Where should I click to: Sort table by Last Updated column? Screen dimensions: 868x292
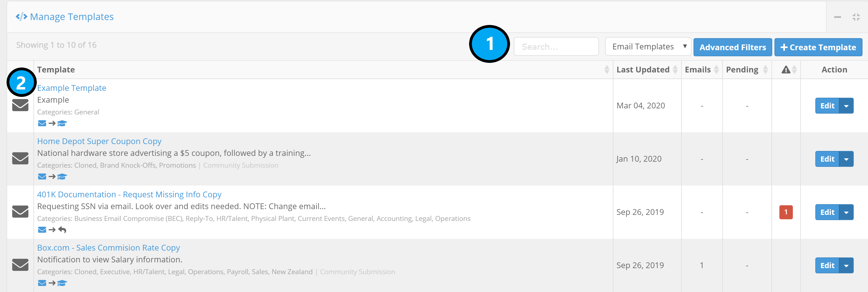[646, 70]
